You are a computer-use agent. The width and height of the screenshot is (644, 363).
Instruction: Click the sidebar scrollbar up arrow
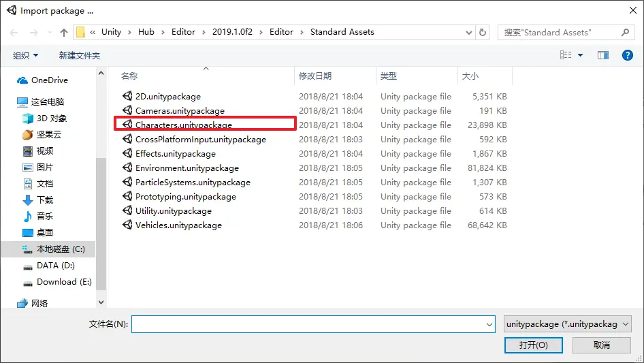101,73
